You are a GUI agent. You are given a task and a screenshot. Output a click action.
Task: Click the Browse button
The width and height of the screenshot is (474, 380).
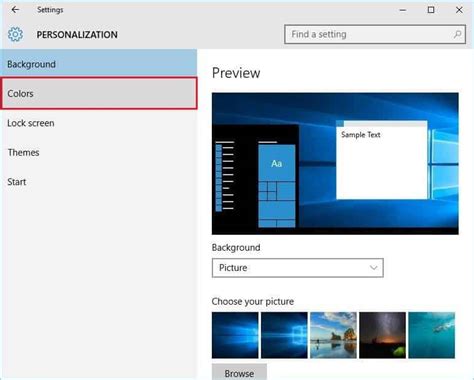coord(239,373)
